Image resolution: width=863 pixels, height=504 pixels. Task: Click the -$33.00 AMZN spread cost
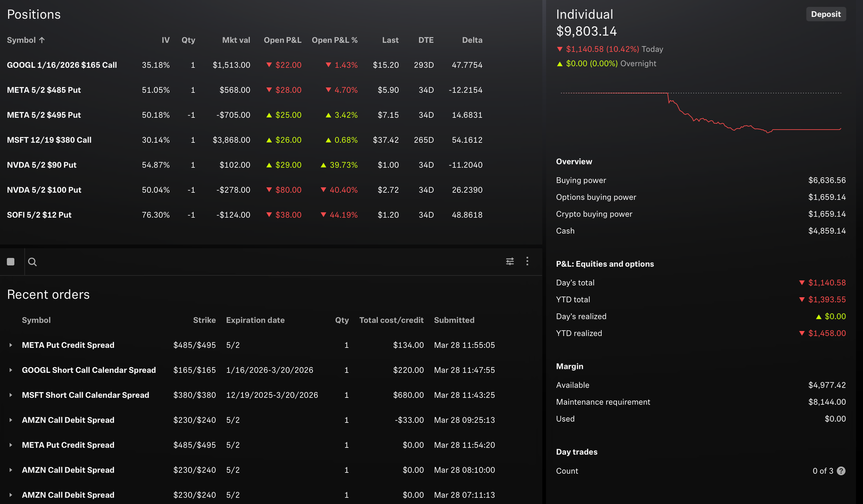point(409,420)
